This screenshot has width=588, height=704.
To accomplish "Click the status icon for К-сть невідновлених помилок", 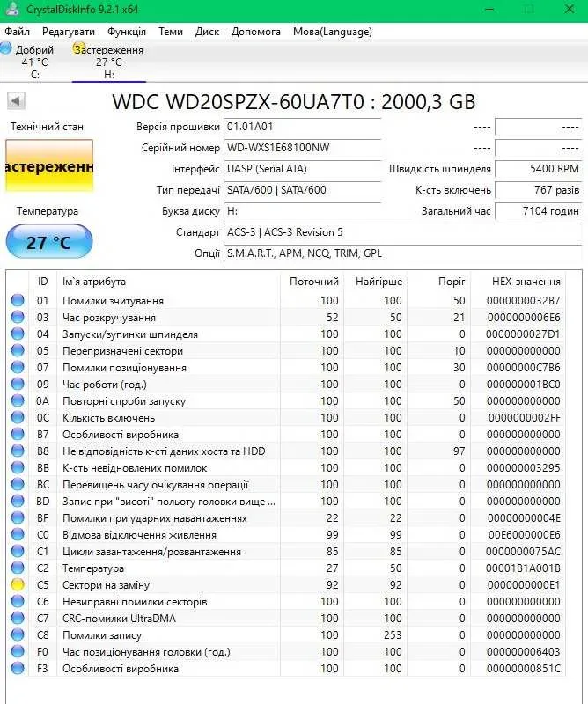I will click(x=18, y=468).
